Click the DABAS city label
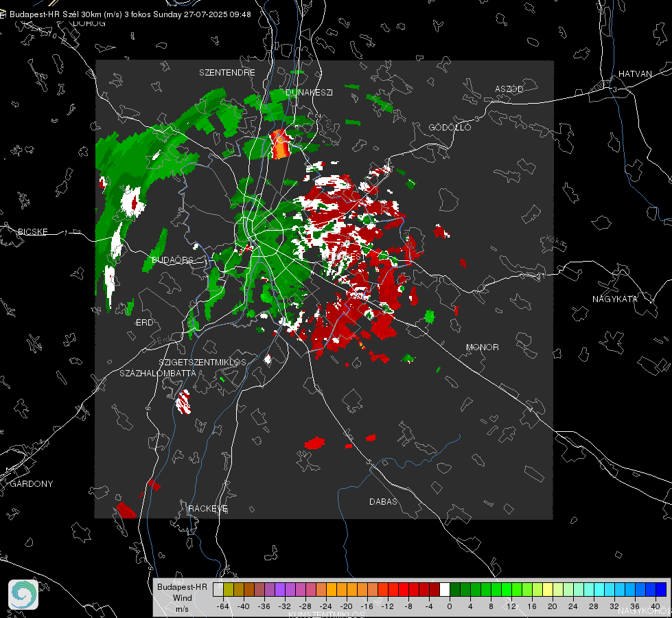This screenshot has height=618, width=672. [x=383, y=501]
